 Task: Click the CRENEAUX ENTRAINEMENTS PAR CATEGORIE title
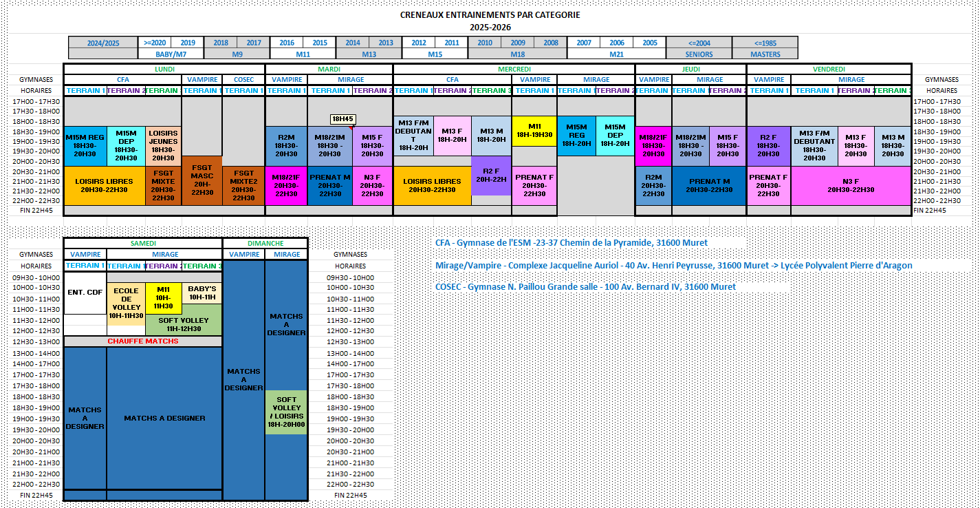click(490, 14)
